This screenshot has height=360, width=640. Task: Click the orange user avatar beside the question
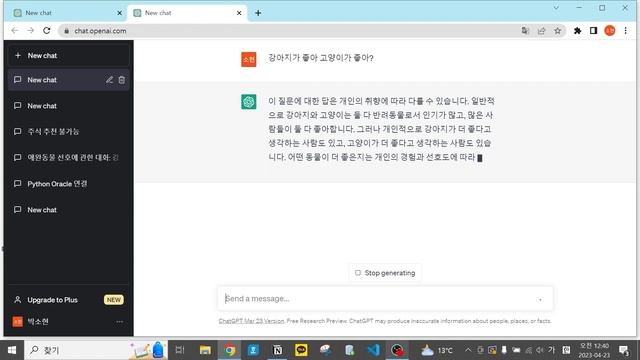pos(249,59)
